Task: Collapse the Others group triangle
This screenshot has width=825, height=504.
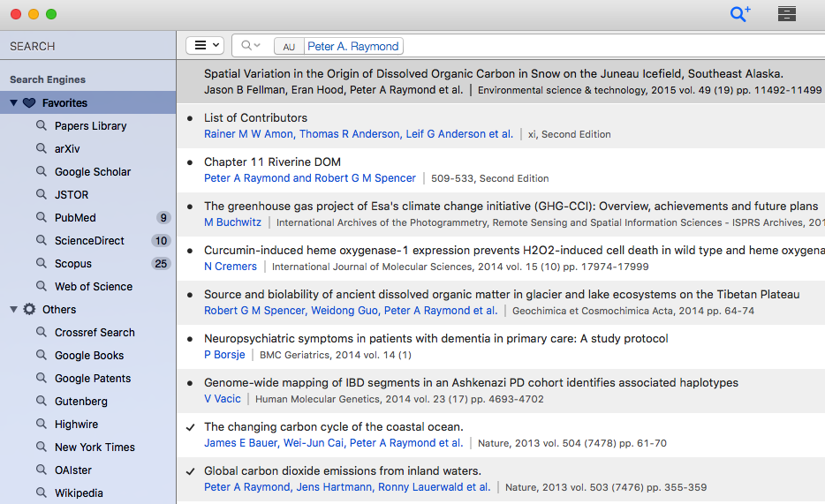Action: pos(13,310)
